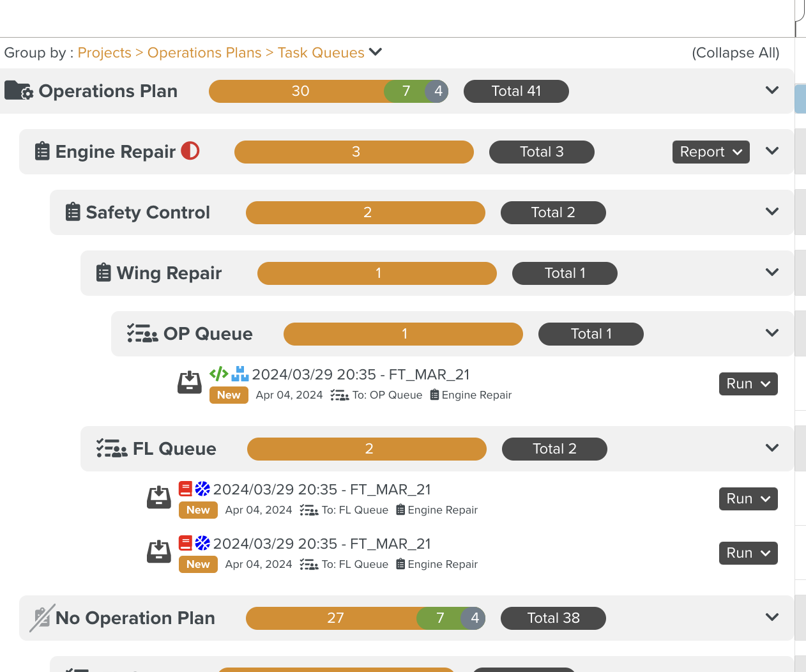Click the Total 38 badge for No Operation Plan
The width and height of the screenshot is (806, 672).
click(553, 618)
